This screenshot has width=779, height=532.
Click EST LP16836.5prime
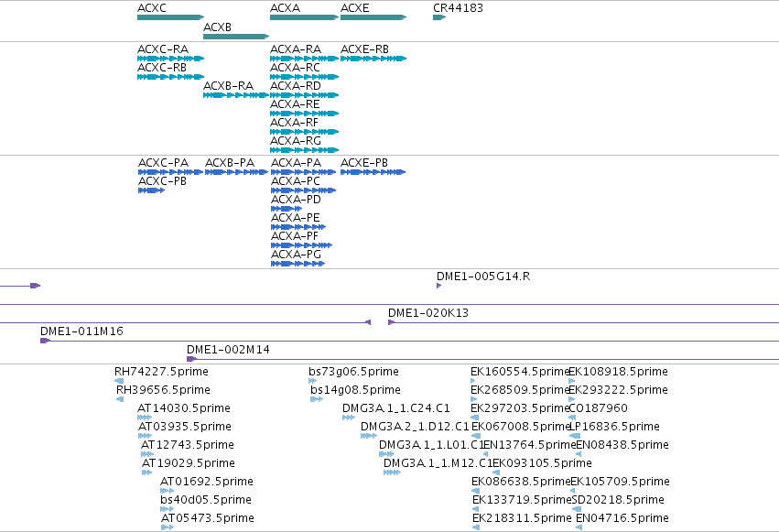click(575, 437)
